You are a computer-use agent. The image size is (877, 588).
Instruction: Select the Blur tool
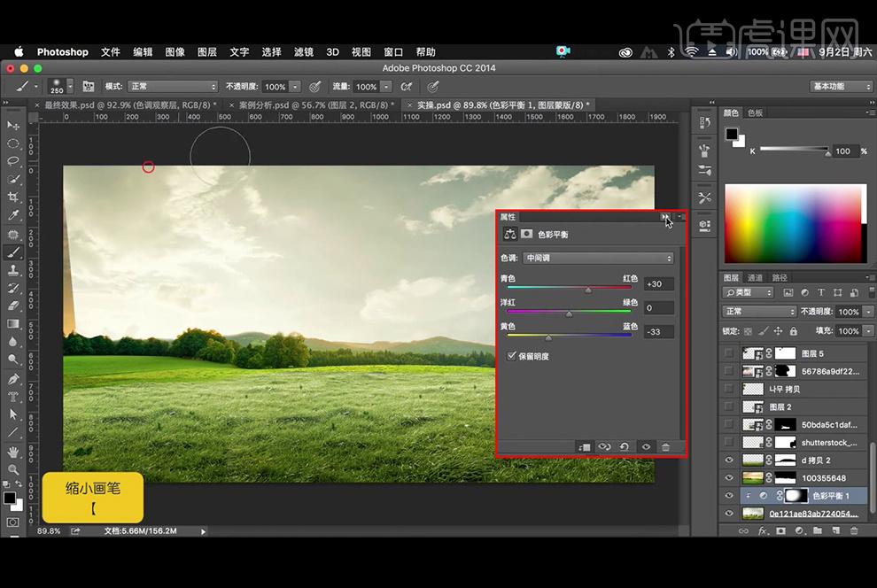pyautogui.click(x=13, y=342)
